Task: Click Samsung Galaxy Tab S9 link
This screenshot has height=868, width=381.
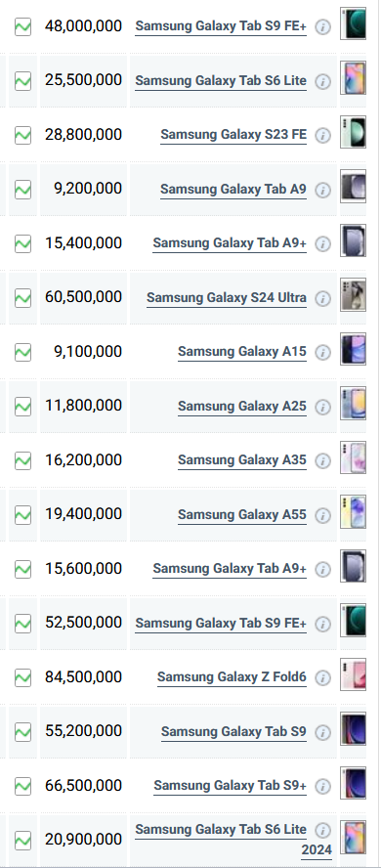Action: pos(233,732)
